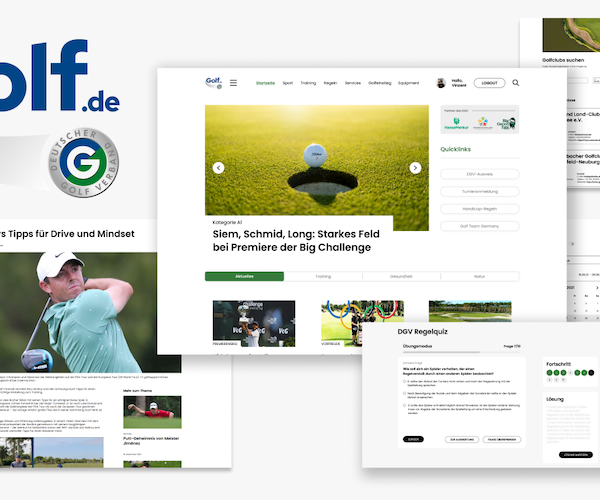Go to the previous hero carousel slide
The width and height of the screenshot is (600, 500).
(x=218, y=168)
